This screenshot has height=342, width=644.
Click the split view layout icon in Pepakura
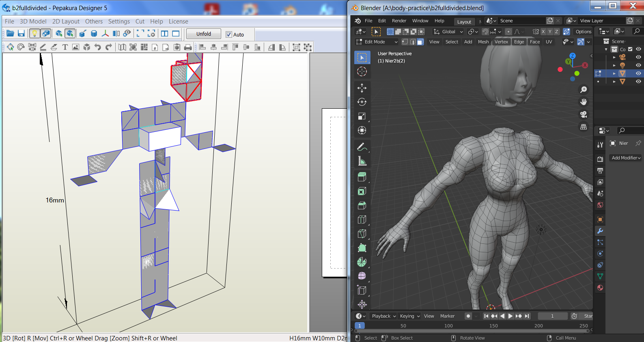pyautogui.click(x=164, y=34)
